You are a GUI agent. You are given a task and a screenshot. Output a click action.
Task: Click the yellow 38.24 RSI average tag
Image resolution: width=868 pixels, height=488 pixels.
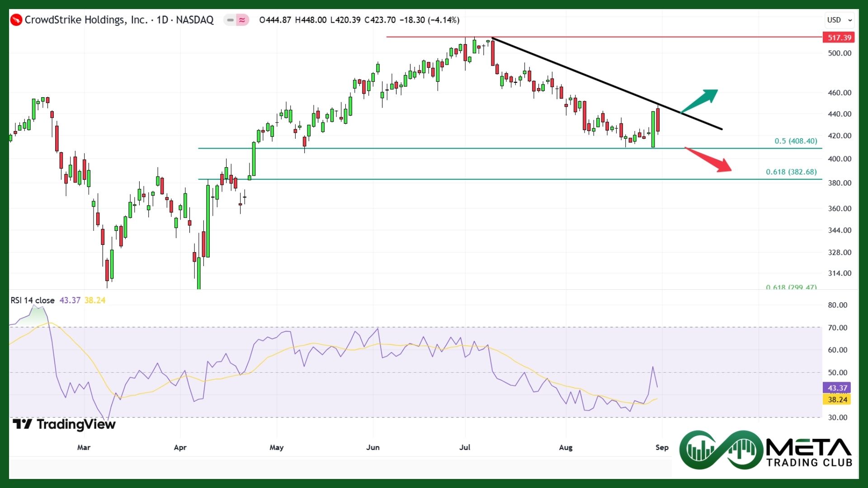coord(837,399)
